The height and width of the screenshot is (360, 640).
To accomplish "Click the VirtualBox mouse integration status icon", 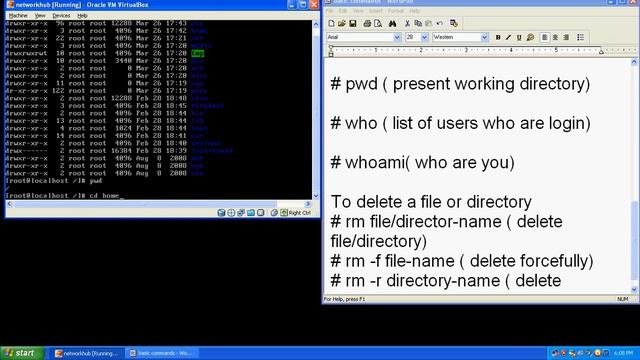I will 274,213.
